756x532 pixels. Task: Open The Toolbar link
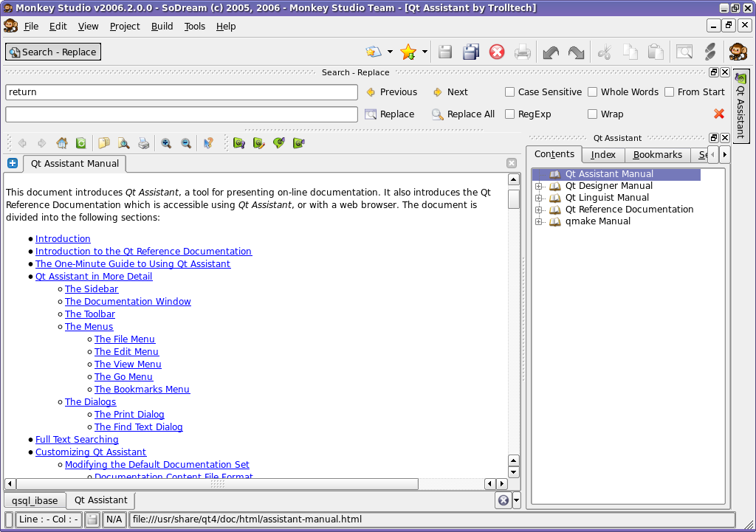89,314
